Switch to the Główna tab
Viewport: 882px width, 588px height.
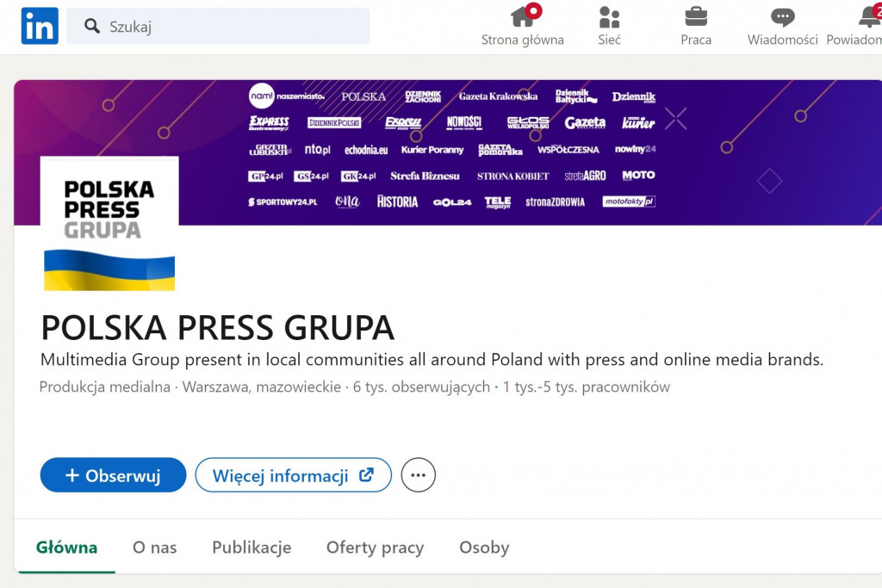click(66, 548)
